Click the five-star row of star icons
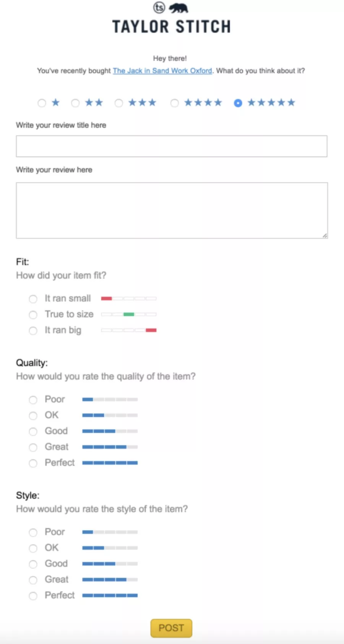The width and height of the screenshot is (344, 644). pyautogui.click(x=271, y=102)
